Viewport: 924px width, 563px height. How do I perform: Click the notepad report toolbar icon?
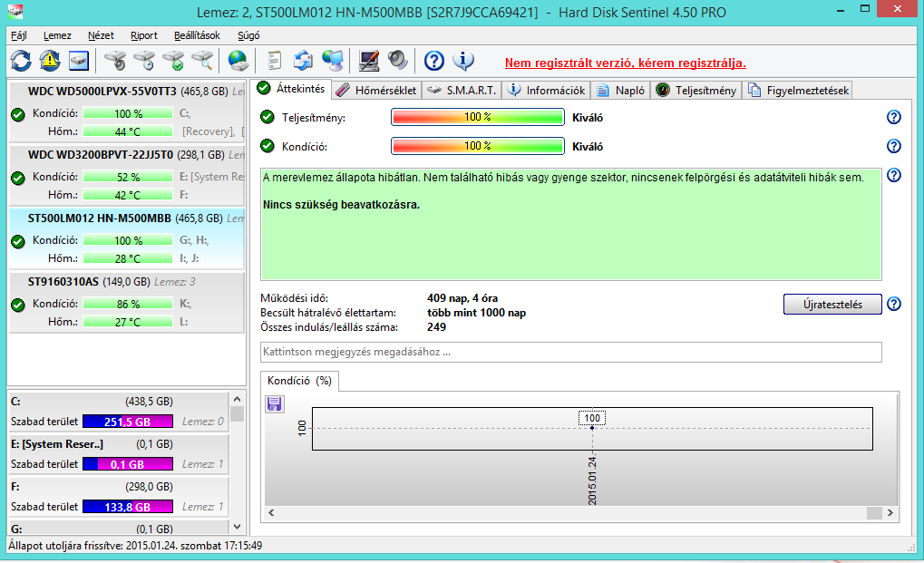[x=274, y=61]
